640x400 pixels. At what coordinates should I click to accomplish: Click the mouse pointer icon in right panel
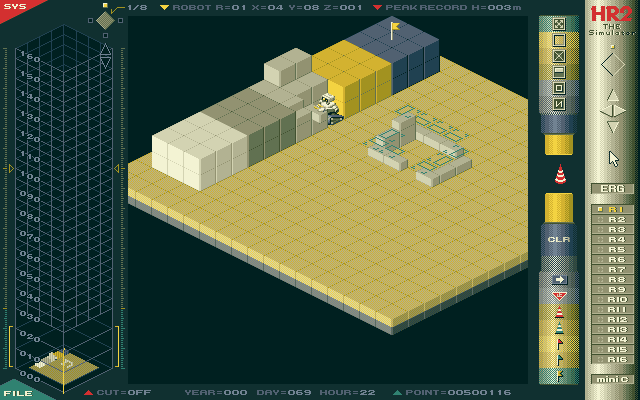[x=614, y=158]
